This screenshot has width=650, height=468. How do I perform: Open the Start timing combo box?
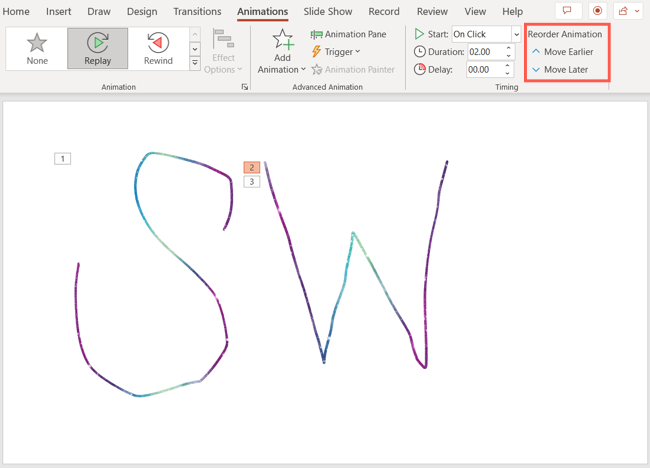[x=486, y=34]
